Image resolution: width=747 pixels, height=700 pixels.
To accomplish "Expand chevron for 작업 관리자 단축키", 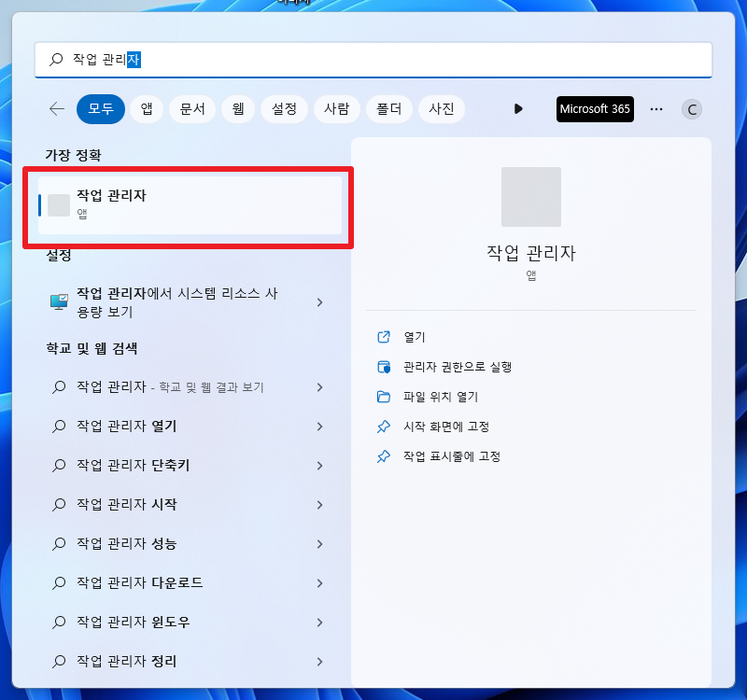I will click(x=319, y=466).
